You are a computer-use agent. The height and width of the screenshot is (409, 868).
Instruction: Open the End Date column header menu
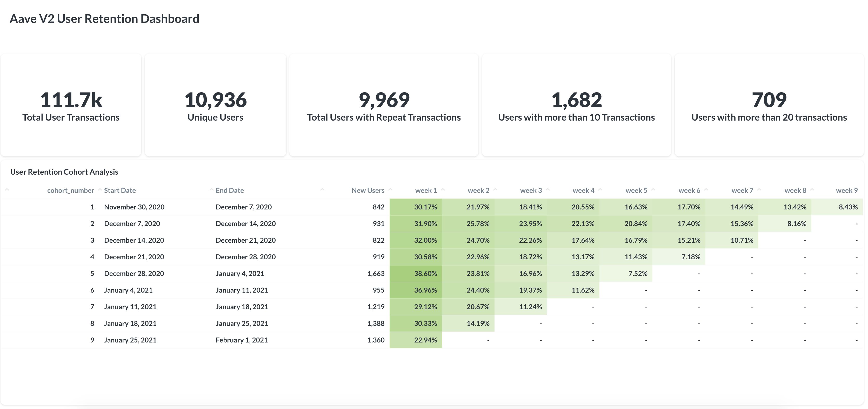230,190
